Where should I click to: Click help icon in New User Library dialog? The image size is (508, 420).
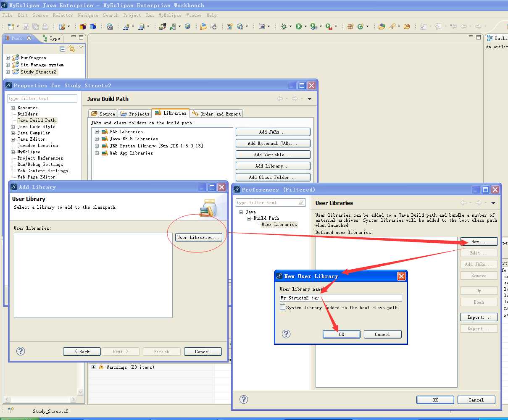tap(286, 334)
